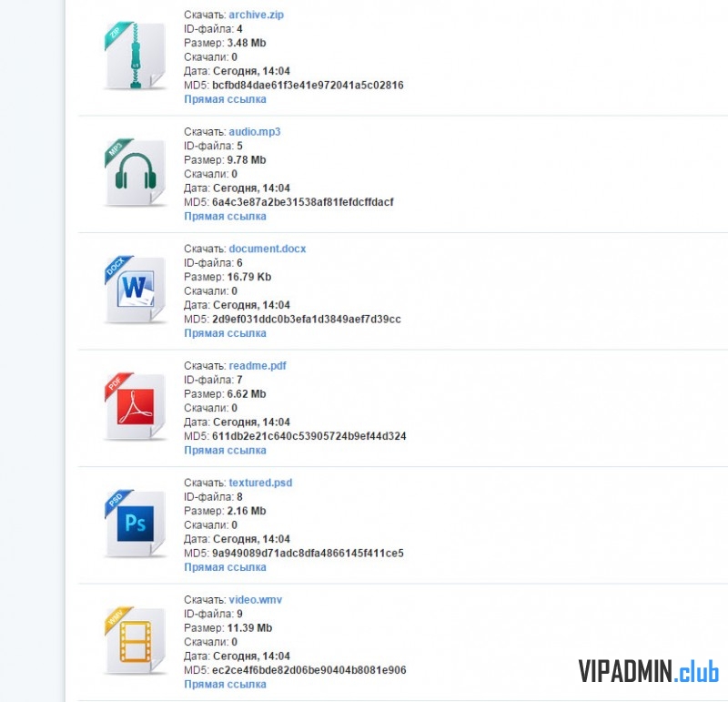Viewport: 728px width, 702px height.
Task: Open the document.docx download link
Action: click(268, 249)
